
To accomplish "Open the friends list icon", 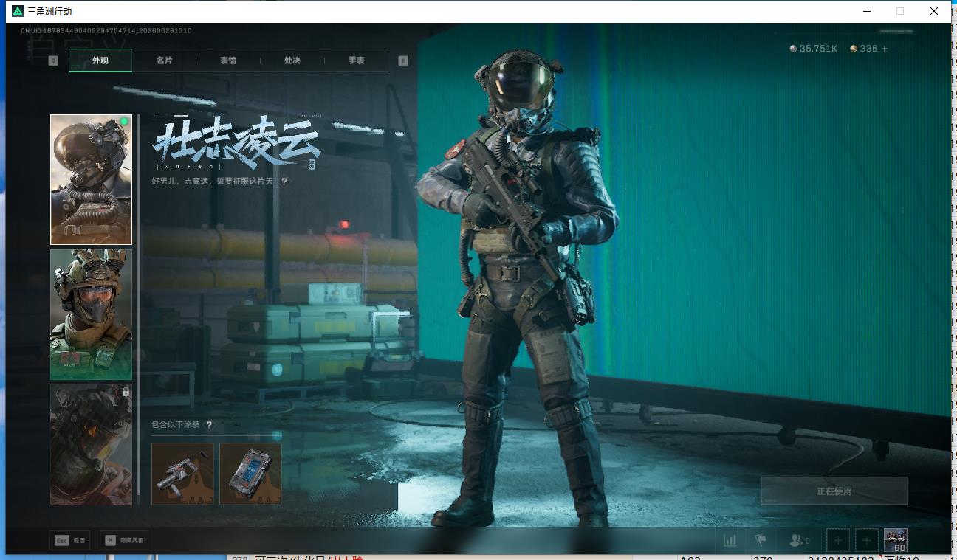I will pos(799,540).
